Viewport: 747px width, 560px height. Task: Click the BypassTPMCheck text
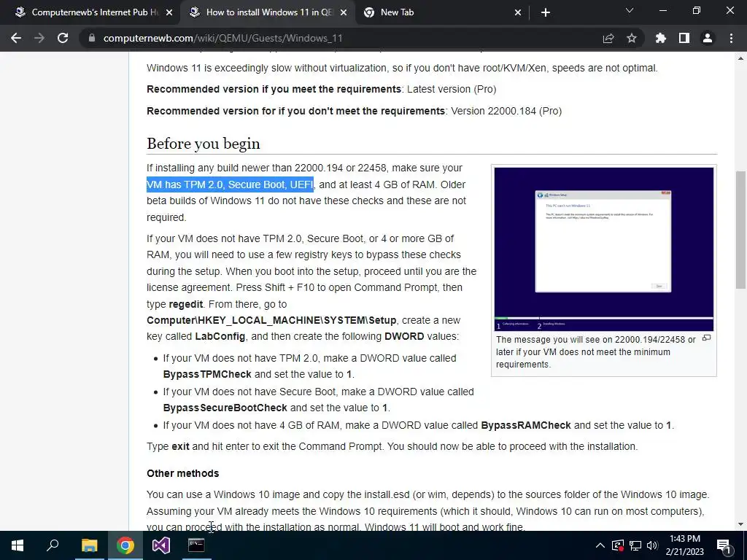click(x=207, y=374)
